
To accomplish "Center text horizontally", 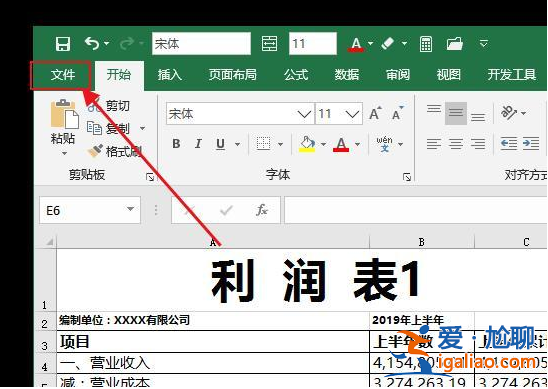I will click(x=456, y=144).
